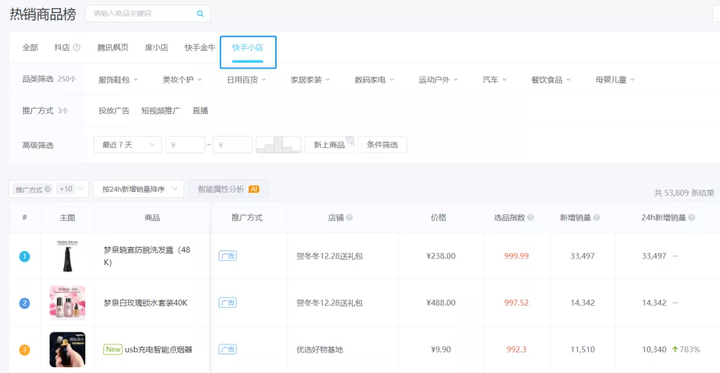This screenshot has height=373, width=720.
Task: Toggle the 新上商品 filter
Action: tap(329, 145)
